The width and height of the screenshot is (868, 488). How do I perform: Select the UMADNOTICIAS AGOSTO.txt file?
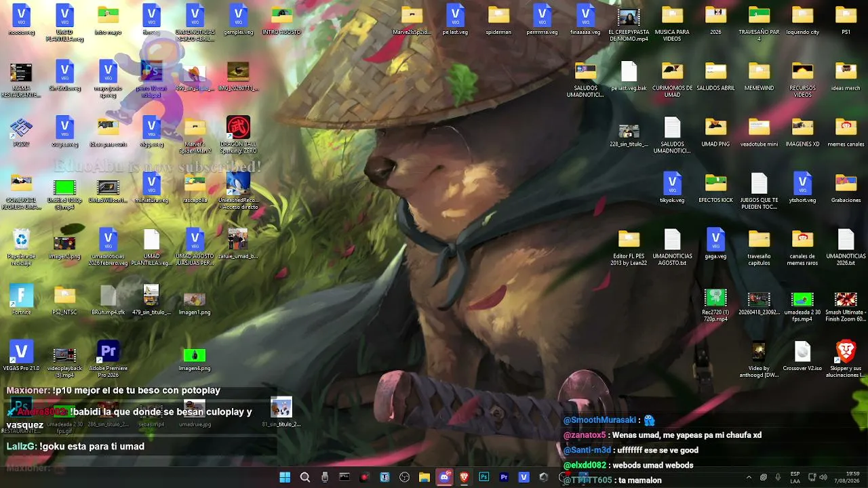tap(672, 247)
